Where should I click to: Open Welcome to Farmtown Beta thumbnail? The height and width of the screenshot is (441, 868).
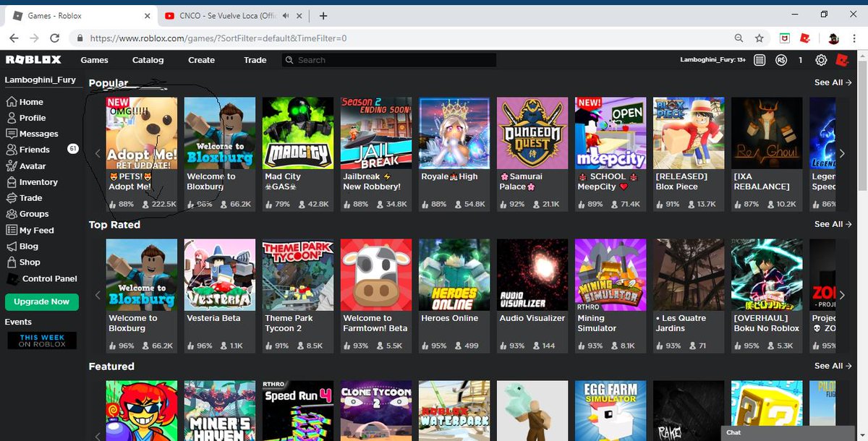[376, 274]
